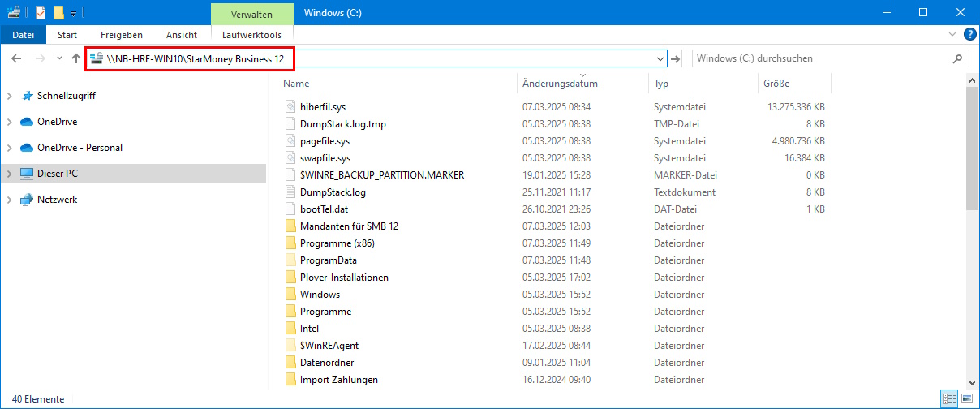This screenshot has width=980, height=409.
Task: Expand the first OneDrive tree node
Action: click(9, 122)
